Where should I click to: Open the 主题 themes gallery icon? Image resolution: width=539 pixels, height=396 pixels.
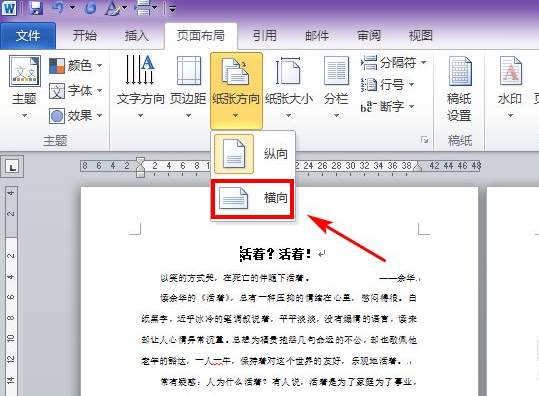click(x=25, y=71)
